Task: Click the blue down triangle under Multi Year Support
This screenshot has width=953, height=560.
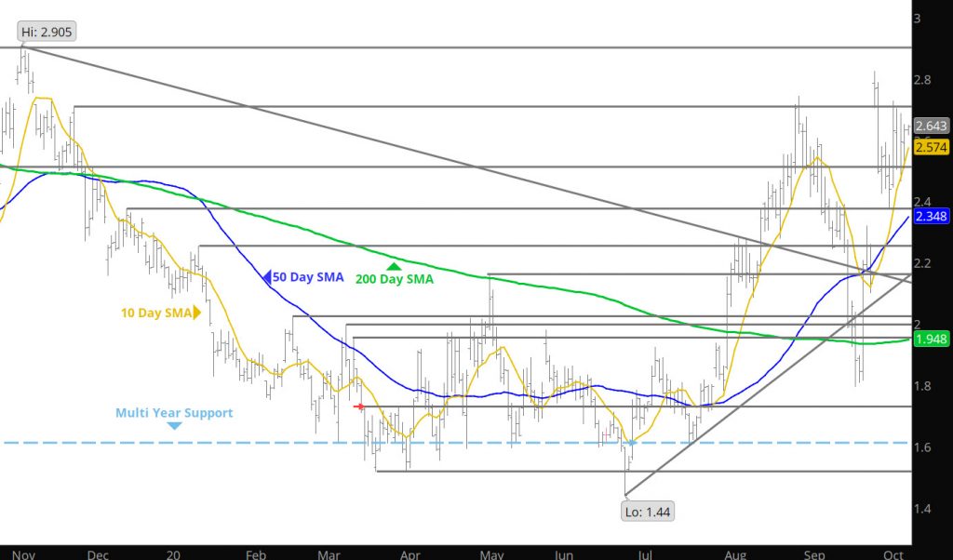Action: click(x=174, y=426)
